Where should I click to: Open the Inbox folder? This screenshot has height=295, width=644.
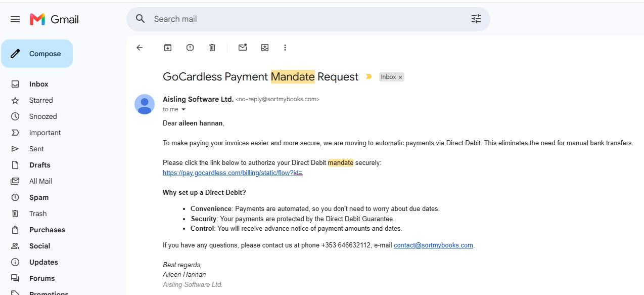(39, 84)
